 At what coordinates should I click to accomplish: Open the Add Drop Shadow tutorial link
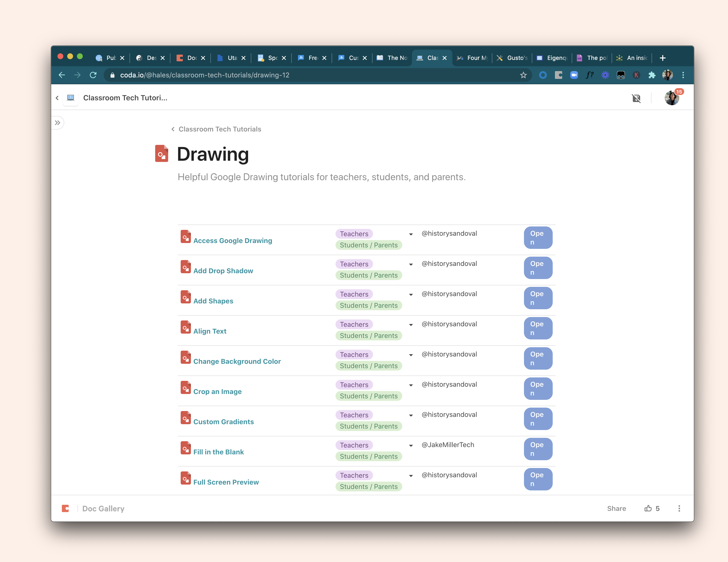223,271
